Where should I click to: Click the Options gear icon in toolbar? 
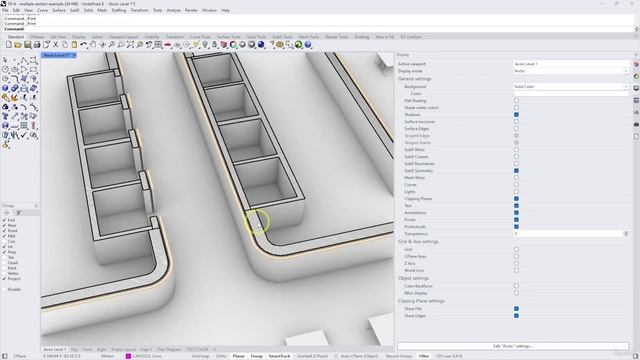[x=280, y=44]
